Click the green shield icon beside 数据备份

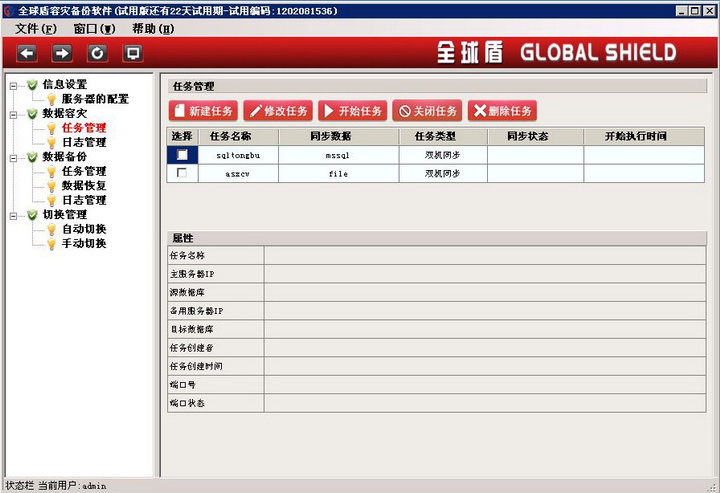tap(32, 157)
